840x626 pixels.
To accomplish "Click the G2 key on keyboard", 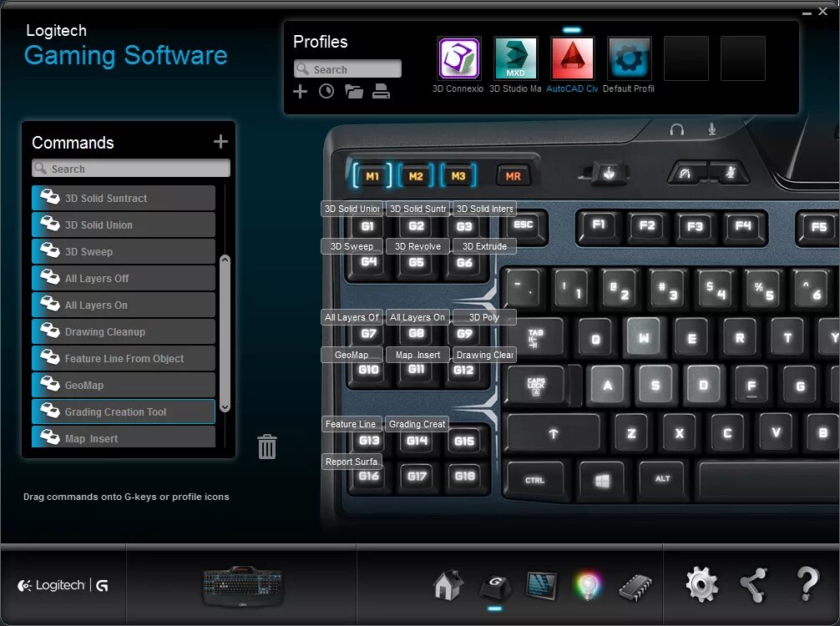I will (x=417, y=226).
